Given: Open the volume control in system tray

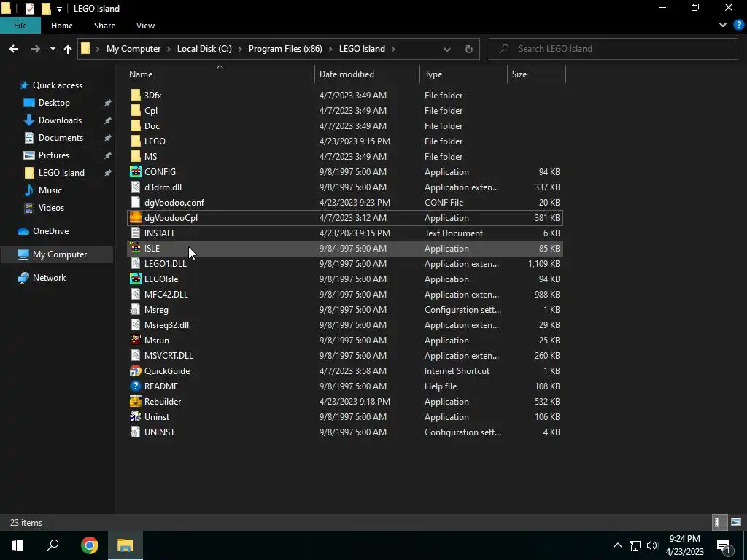Looking at the screenshot, I should (x=652, y=545).
